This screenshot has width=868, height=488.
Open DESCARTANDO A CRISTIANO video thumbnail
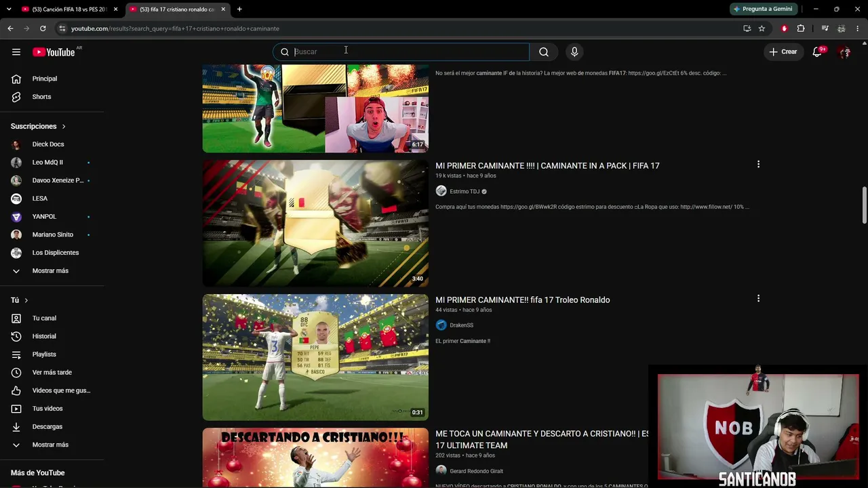click(x=315, y=457)
